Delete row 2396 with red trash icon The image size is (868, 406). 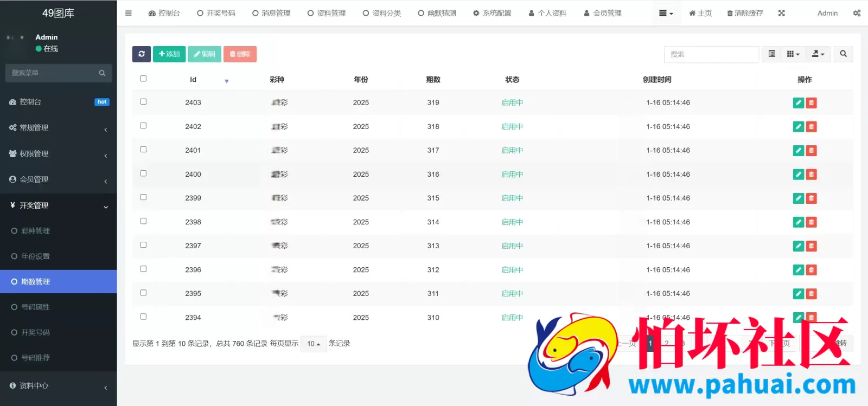coord(812,270)
